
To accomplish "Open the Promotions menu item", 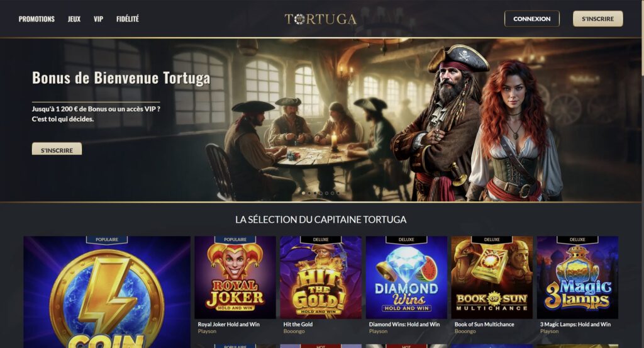I will pos(36,19).
